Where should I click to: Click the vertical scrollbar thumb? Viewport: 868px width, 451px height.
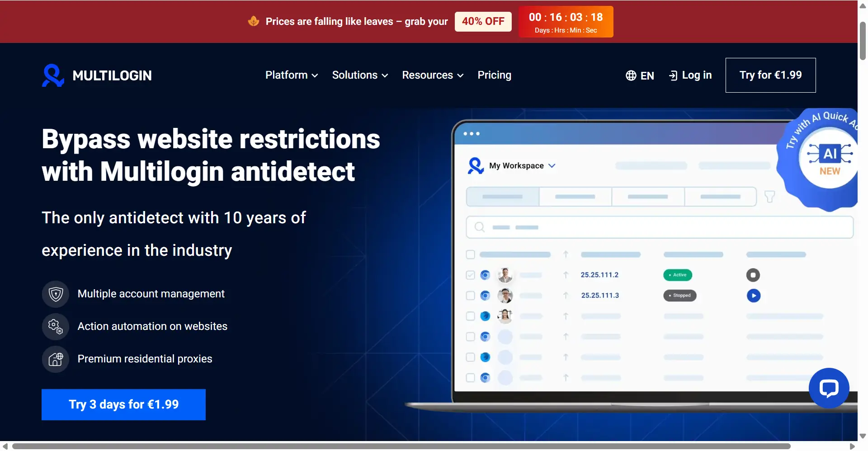[x=863, y=41]
